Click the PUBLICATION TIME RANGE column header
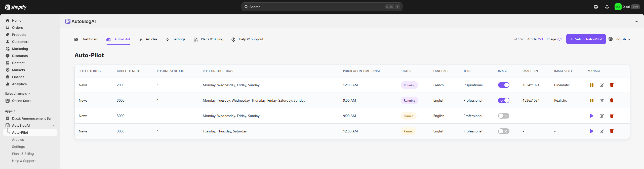Viewport: 644px width, 169px height. pos(362,71)
